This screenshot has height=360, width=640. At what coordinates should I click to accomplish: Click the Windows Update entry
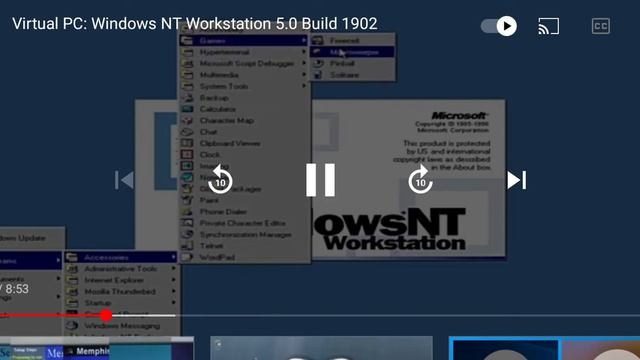click(x=32, y=238)
